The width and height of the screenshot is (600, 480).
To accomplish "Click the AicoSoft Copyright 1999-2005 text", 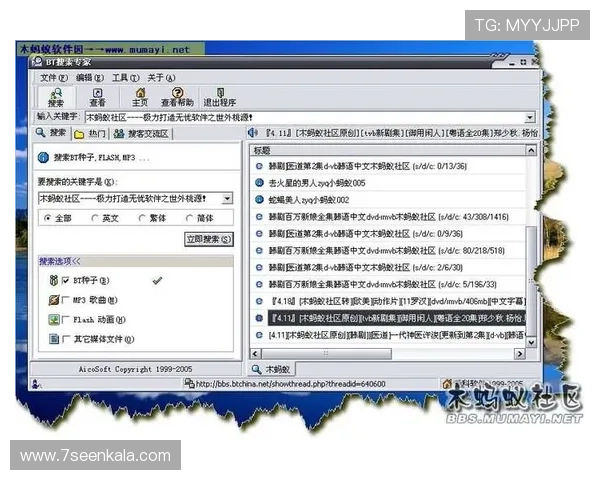I will pos(135,369).
